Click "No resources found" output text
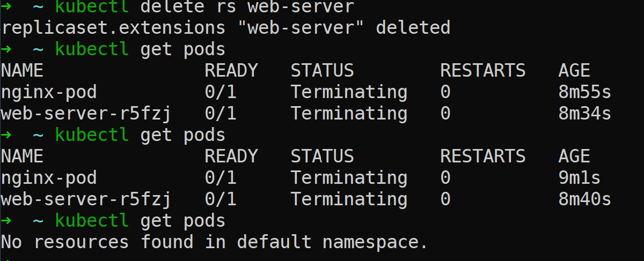 click(x=97, y=242)
